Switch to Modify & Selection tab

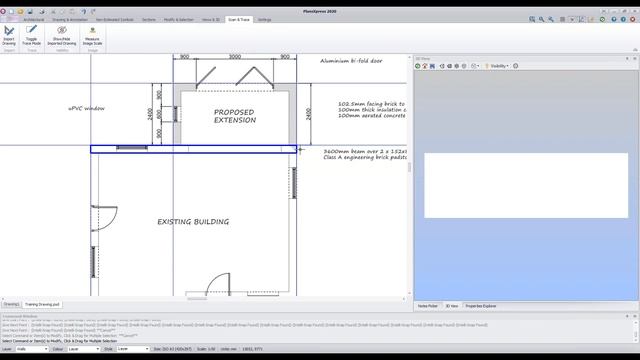pos(179,20)
